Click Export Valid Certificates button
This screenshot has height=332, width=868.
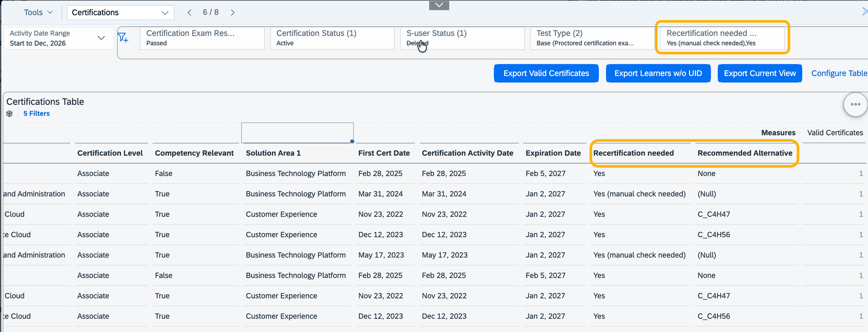(546, 73)
